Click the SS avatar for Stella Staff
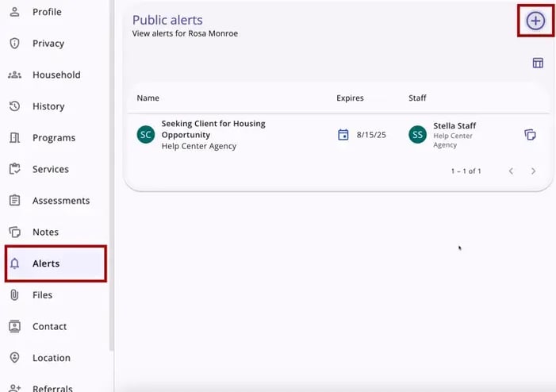This screenshot has width=556, height=392. [417, 135]
